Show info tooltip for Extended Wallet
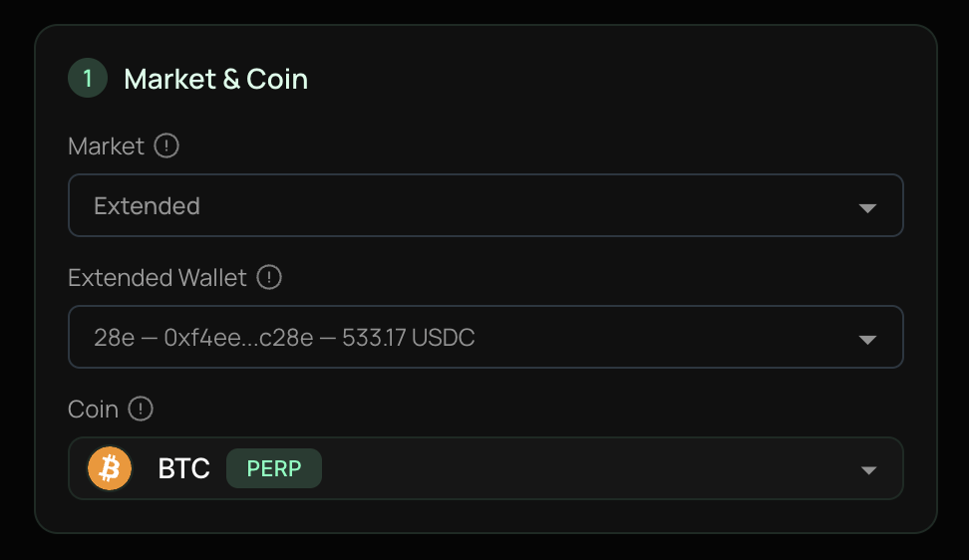The image size is (969, 560). point(269,278)
